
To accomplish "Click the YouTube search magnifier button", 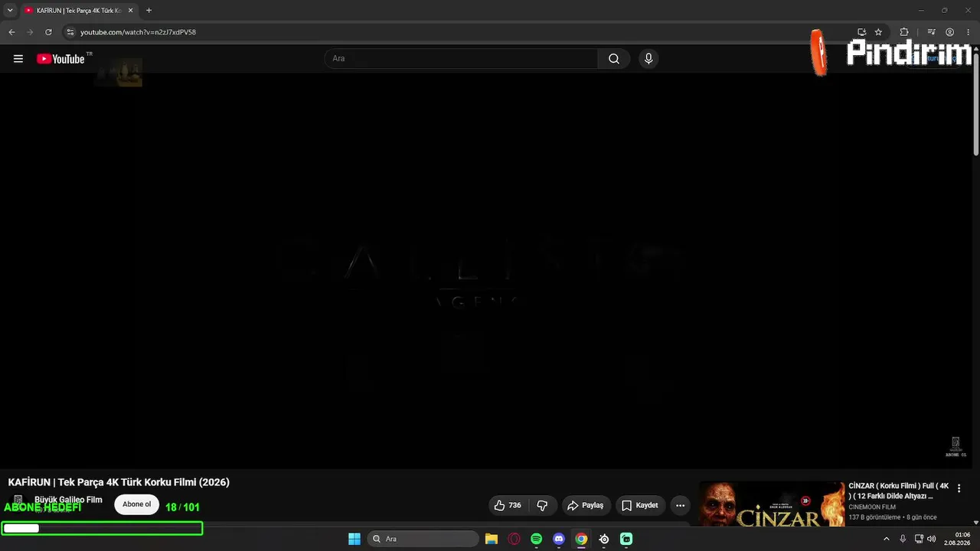I will [614, 59].
